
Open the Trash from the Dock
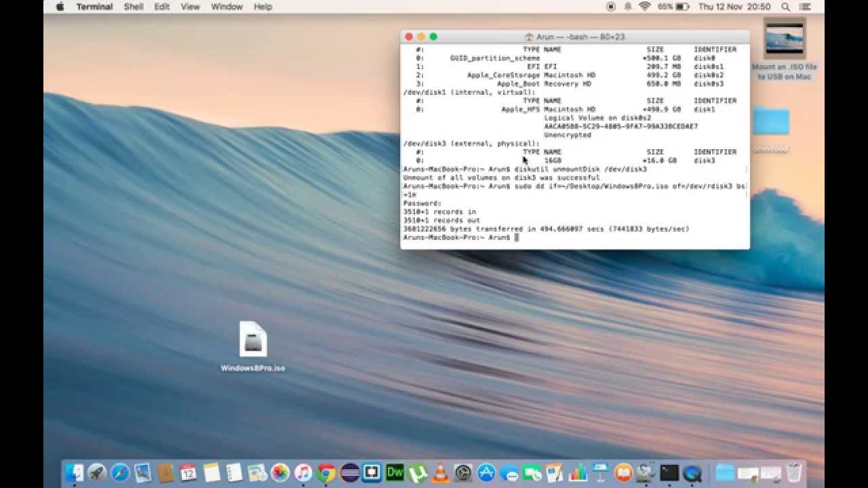(794, 472)
